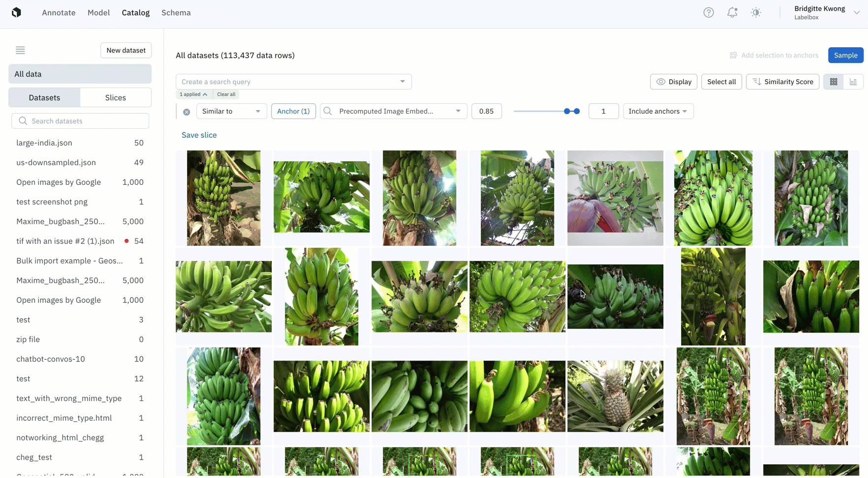Click the red error dot on tif dataset
Screen dimensions: 868x478
click(x=126, y=241)
